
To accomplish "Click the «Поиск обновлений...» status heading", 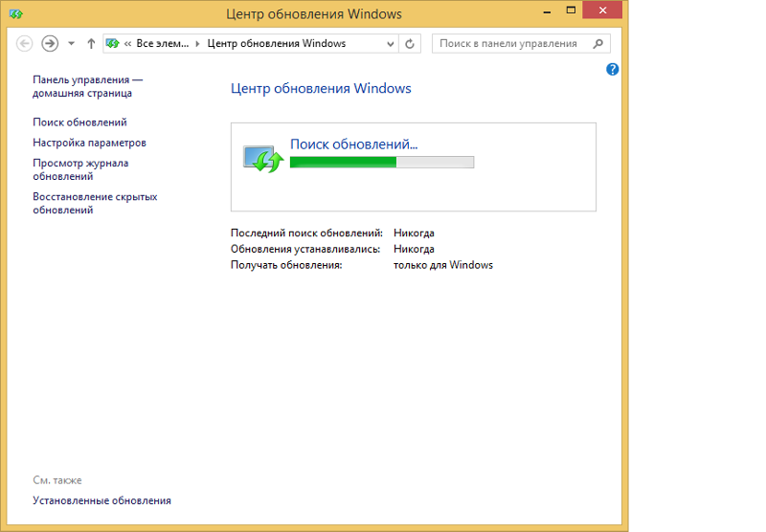I will (x=353, y=144).
